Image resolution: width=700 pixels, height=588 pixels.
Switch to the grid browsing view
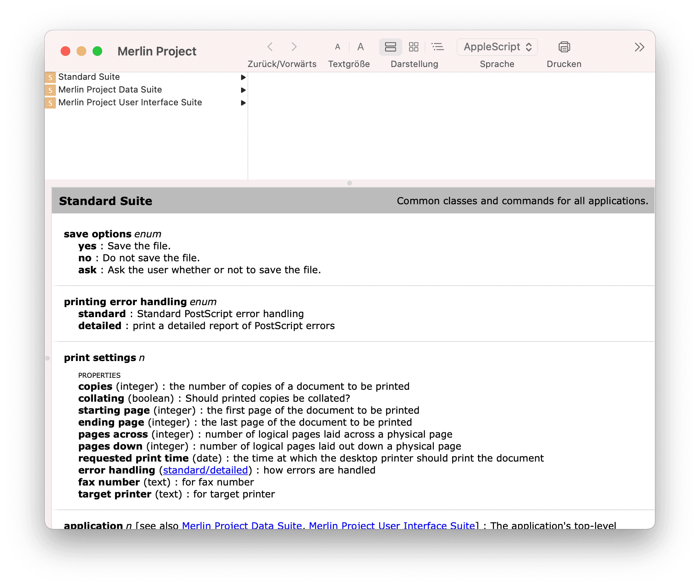[x=413, y=47]
